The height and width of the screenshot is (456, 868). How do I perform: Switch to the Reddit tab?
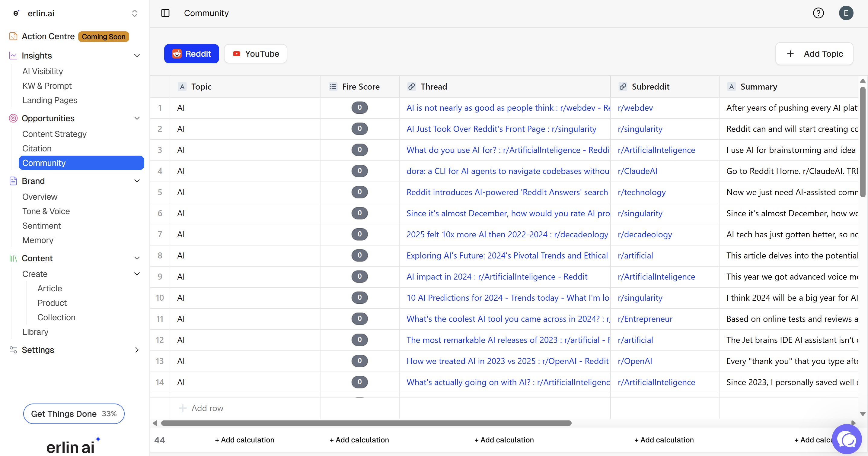(191, 54)
